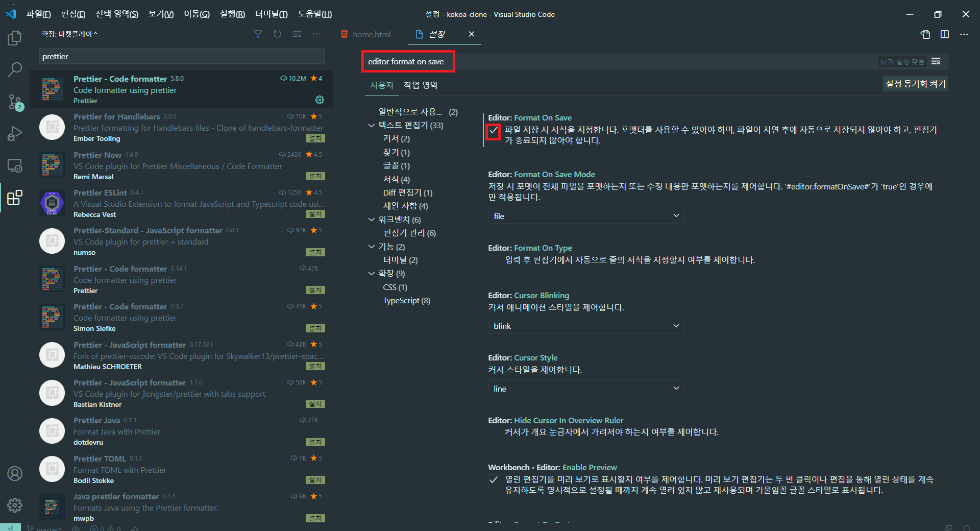Collapse the 확장 (9) tree section
This screenshot has height=531, width=980.
point(372,274)
